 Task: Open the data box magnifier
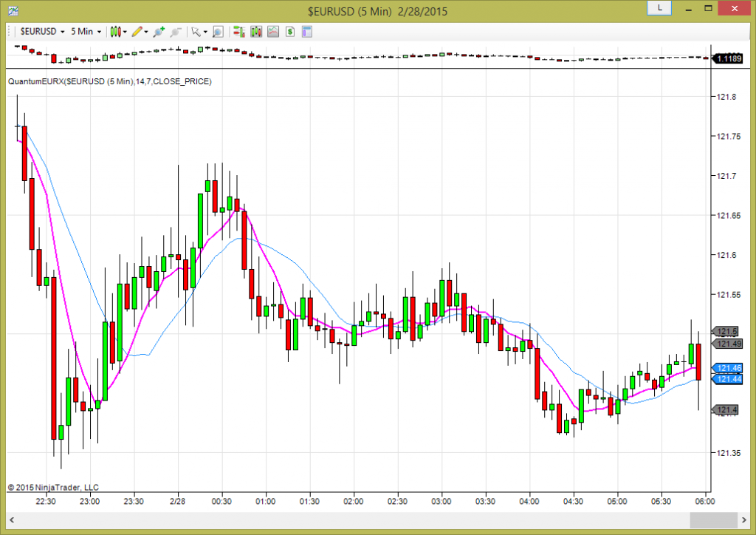(217, 33)
